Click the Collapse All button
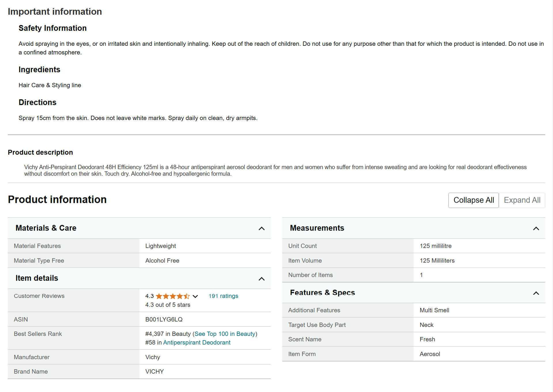This screenshot has width=553, height=392. point(474,200)
